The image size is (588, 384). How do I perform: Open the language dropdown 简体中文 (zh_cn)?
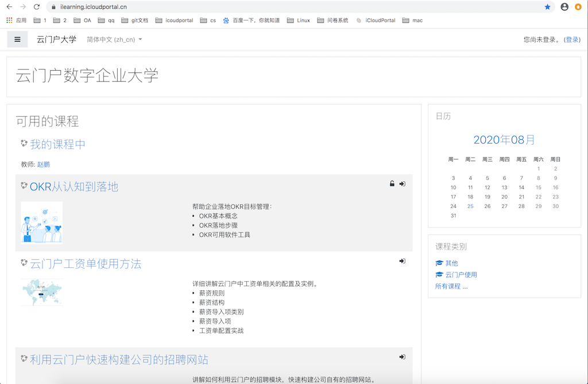114,40
